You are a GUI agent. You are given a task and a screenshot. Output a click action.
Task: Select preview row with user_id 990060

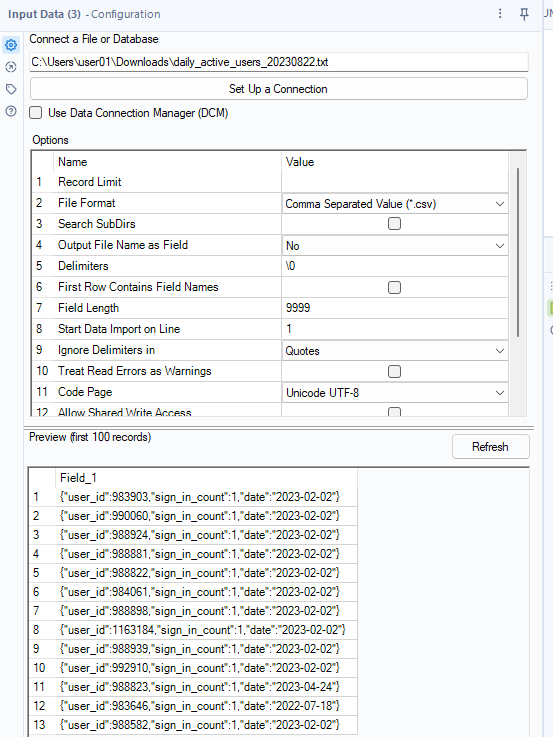pos(193,516)
